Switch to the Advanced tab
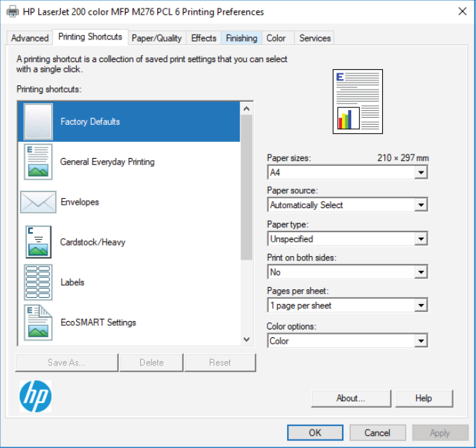476x448 pixels. [x=30, y=38]
